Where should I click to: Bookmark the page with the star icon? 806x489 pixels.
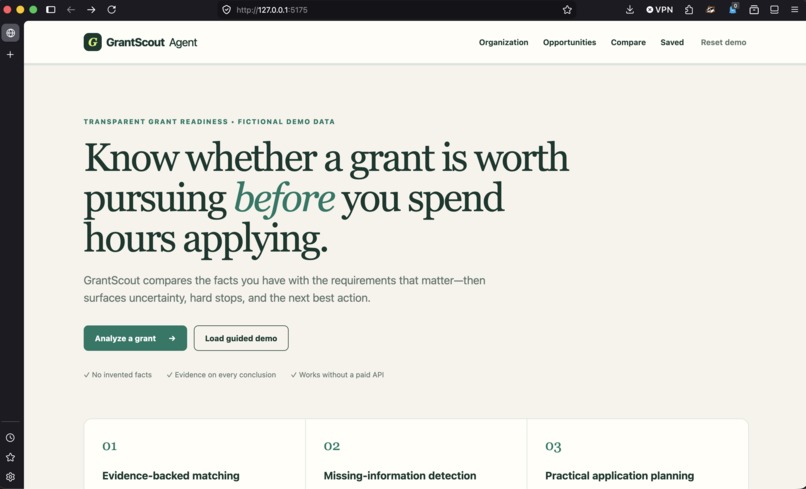[x=567, y=10]
